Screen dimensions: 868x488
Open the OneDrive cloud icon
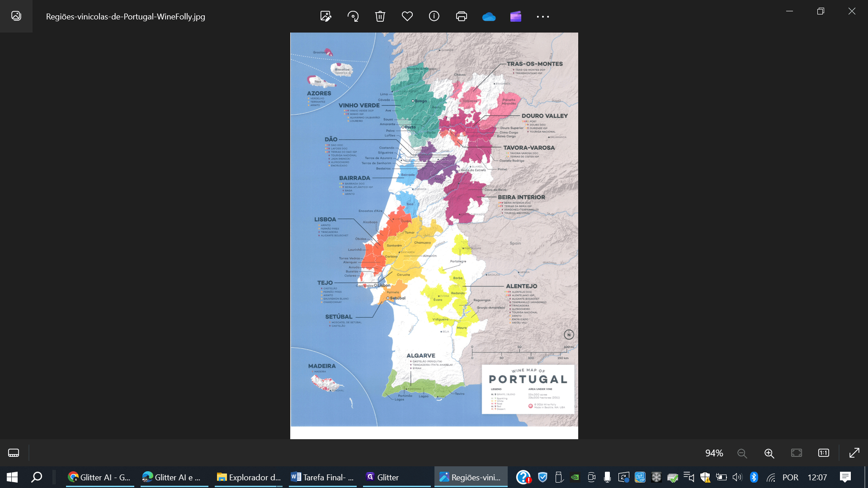[489, 17]
